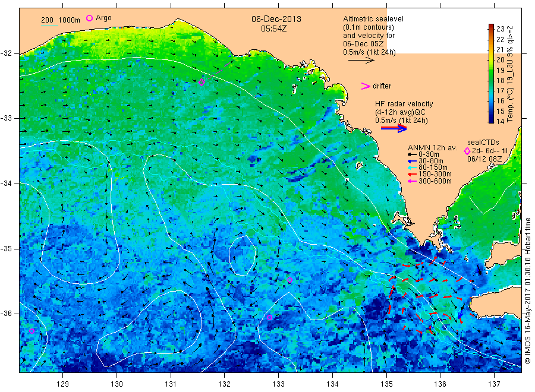Click the '06/12 08Z' text

pyautogui.click(x=484, y=159)
